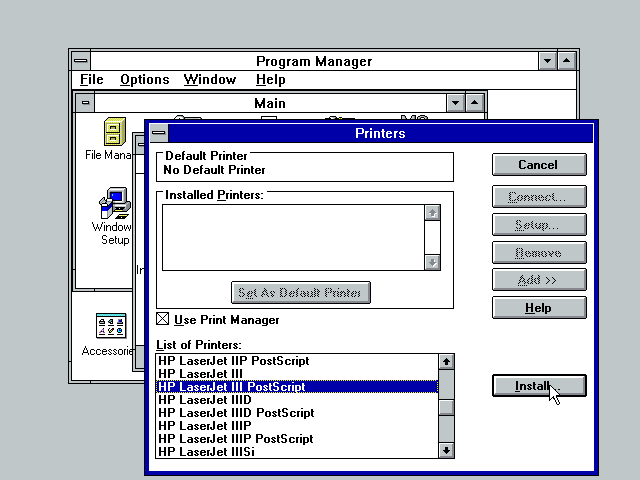Click List of Printers scroll up arrow
The width and height of the screenshot is (640, 480).
click(x=447, y=361)
